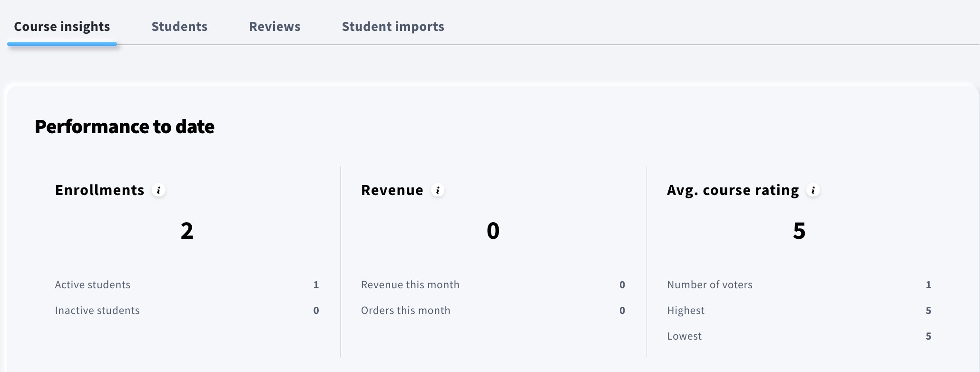Click the average rating value 5
Viewport: 980px width, 372px height.
coord(799,231)
